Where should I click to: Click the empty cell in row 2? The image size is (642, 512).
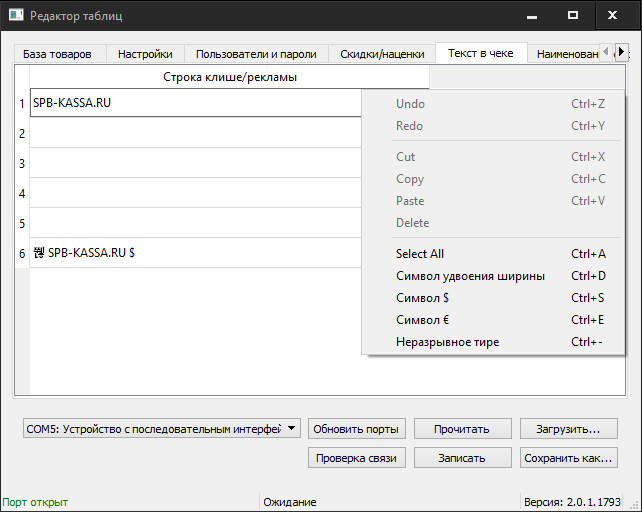tap(196, 133)
